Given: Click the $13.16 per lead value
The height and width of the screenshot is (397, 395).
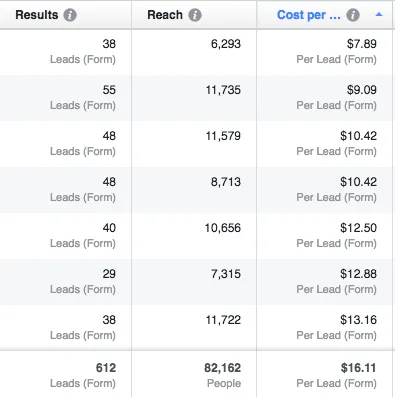Looking at the screenshot, I should (x=358, y=320).
